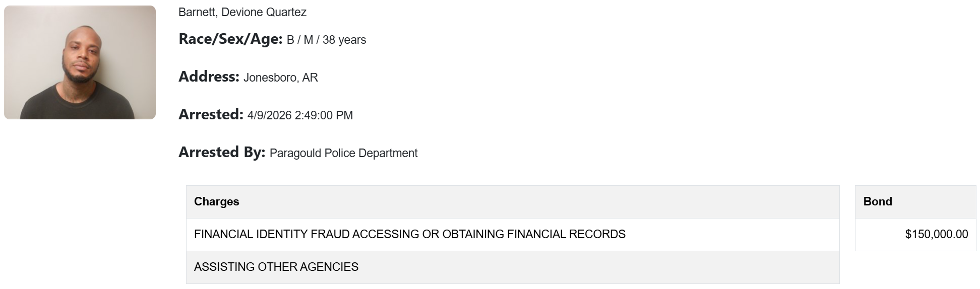This screenshot has height=289, width=980.
Task: Click the 2:49:00 PM arrest time
Action: [x=324, y=115]
